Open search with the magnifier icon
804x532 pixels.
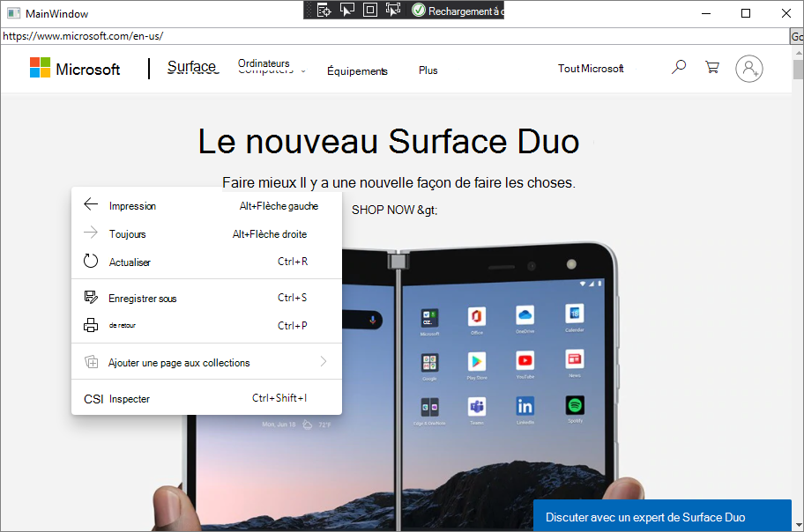(x=678, y=67)
